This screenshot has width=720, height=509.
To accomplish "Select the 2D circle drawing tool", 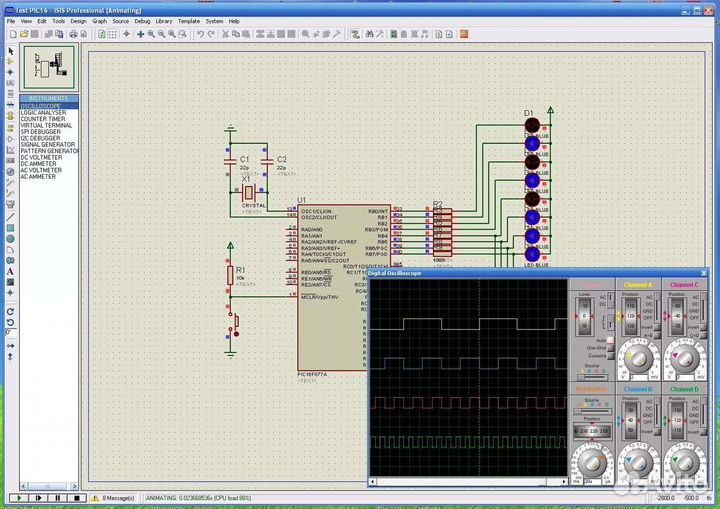I will click(11, 239).
